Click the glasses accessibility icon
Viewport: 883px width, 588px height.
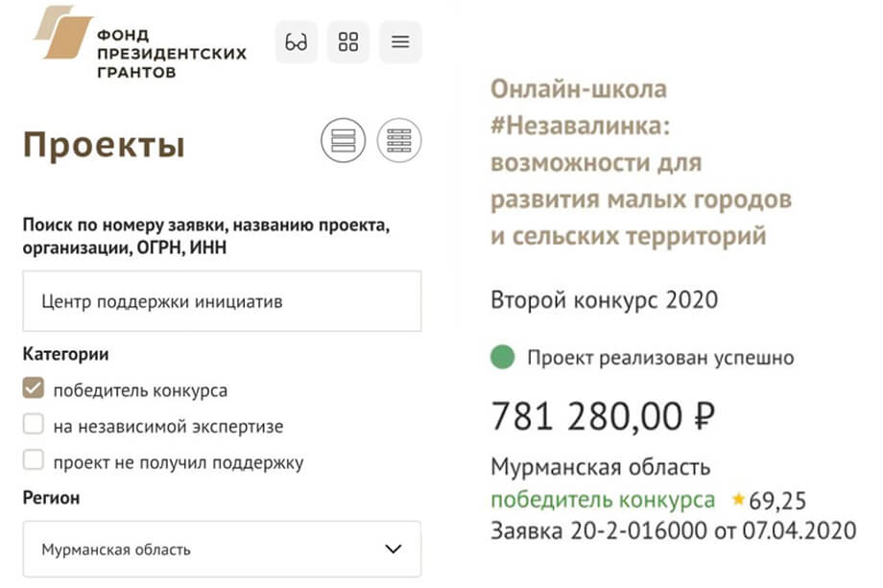(x=297, y=42)
